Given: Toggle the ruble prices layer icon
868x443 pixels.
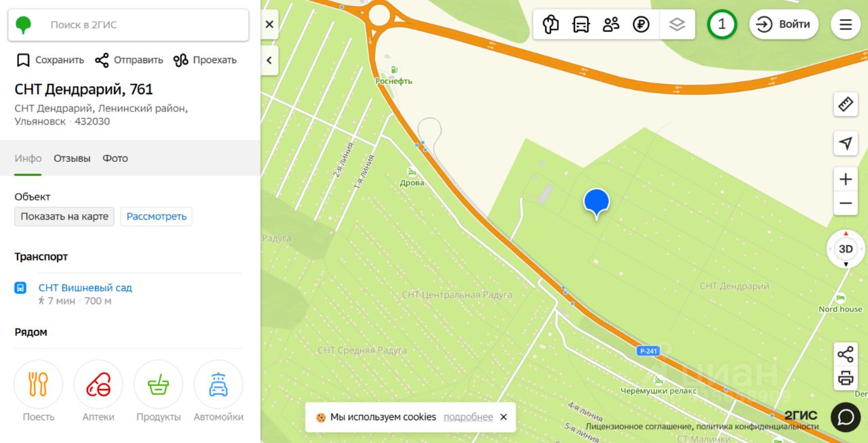Looking at the screenshot, I should click(641, 24).
